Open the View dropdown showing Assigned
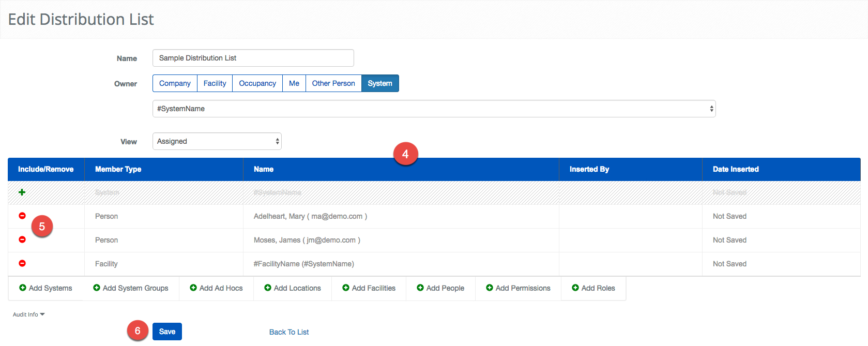Screen dimensions: 868x346 pos(217,141)
